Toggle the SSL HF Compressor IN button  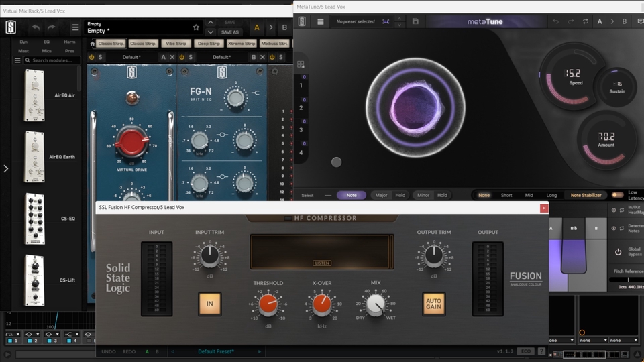pos(210,304)
